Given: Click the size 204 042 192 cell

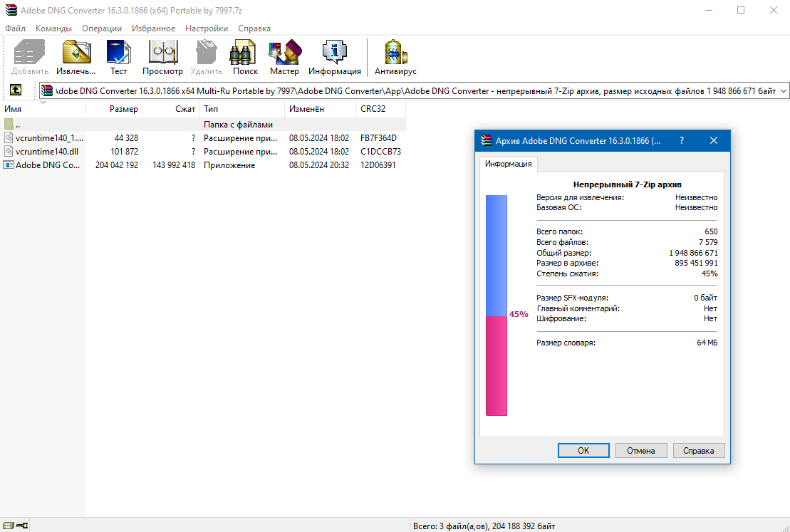Looking at the screenshot, I should (x=116, y=165).
